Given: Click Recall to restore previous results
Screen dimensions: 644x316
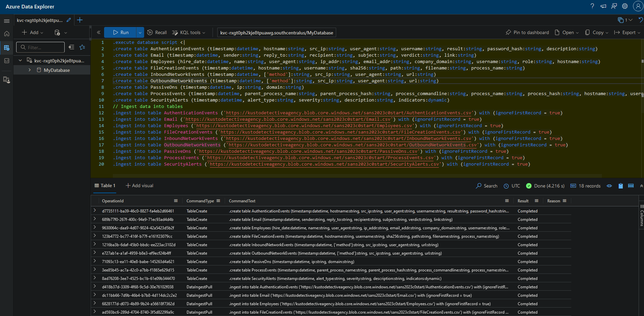Looking at the screenshot, I should click(x=157, y=32).
